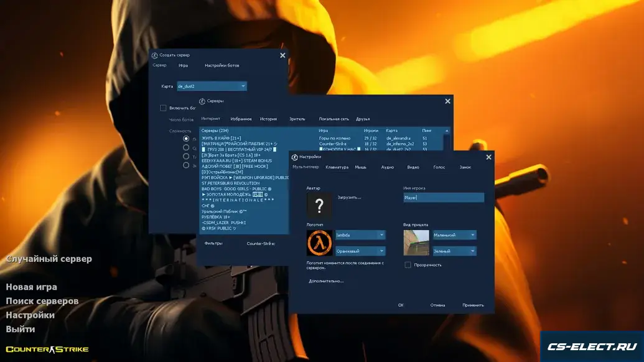Viewport: 644px width, 362px height.
Task: Click the Counter-Strike logo in bottom-left corner
Action: 47,349
